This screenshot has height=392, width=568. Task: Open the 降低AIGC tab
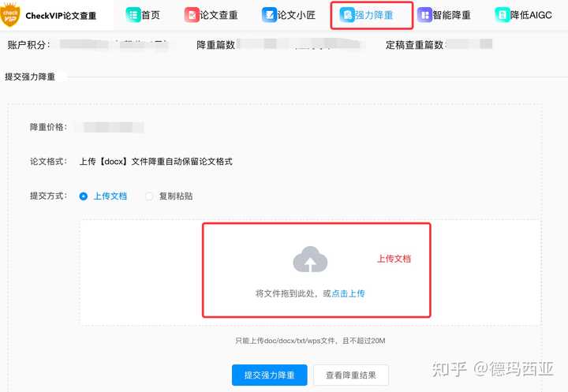pos(524,15)
